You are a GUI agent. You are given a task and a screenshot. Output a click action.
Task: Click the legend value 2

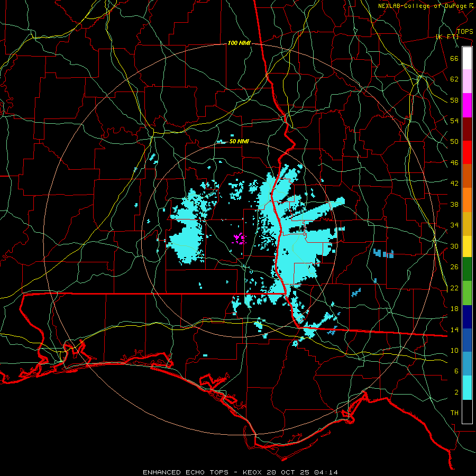[456, 392]
